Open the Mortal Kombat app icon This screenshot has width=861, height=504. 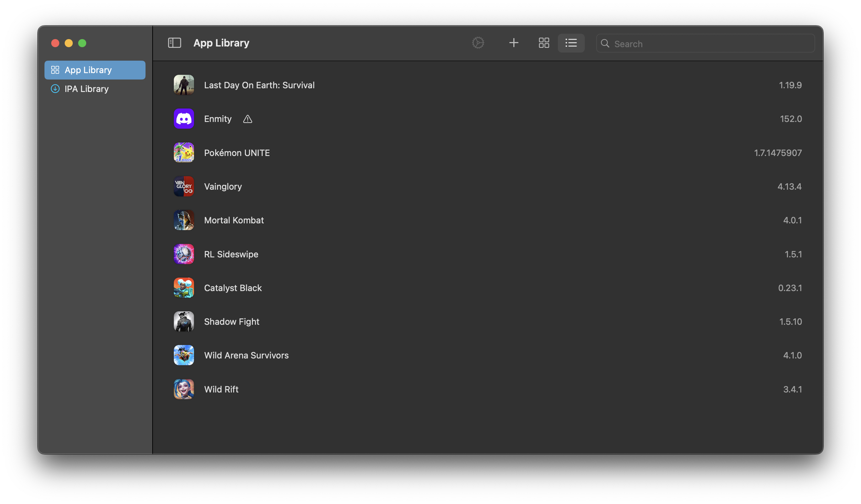[x=184, y=220]
